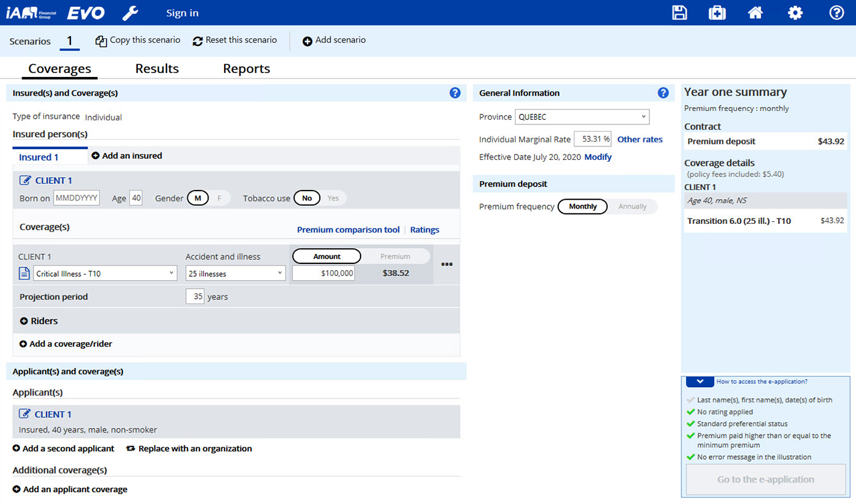Viewport: 856px width, 504px height.
Task: Switch to the Results tab
Action: 157,69
